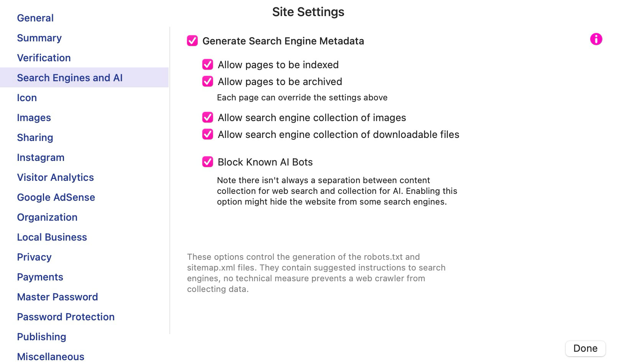The image size is (617, 364).
Task: Go to the Publishing section
Action: 41,337
